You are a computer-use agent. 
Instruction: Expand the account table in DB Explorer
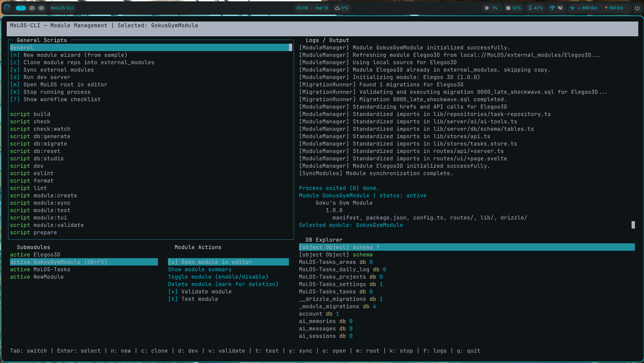pos(318,314)
